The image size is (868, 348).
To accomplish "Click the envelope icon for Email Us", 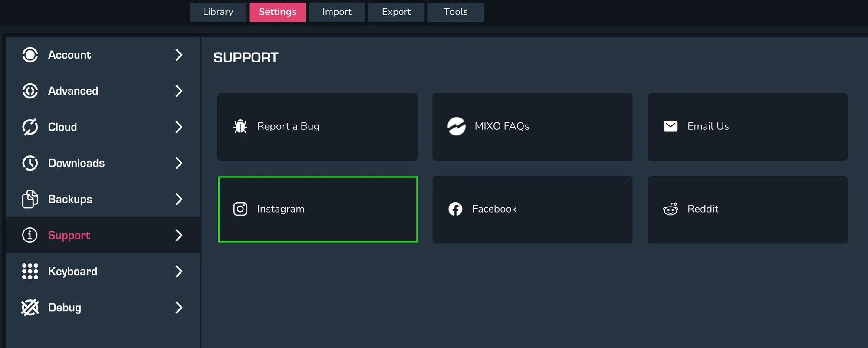I will [670, 126].
